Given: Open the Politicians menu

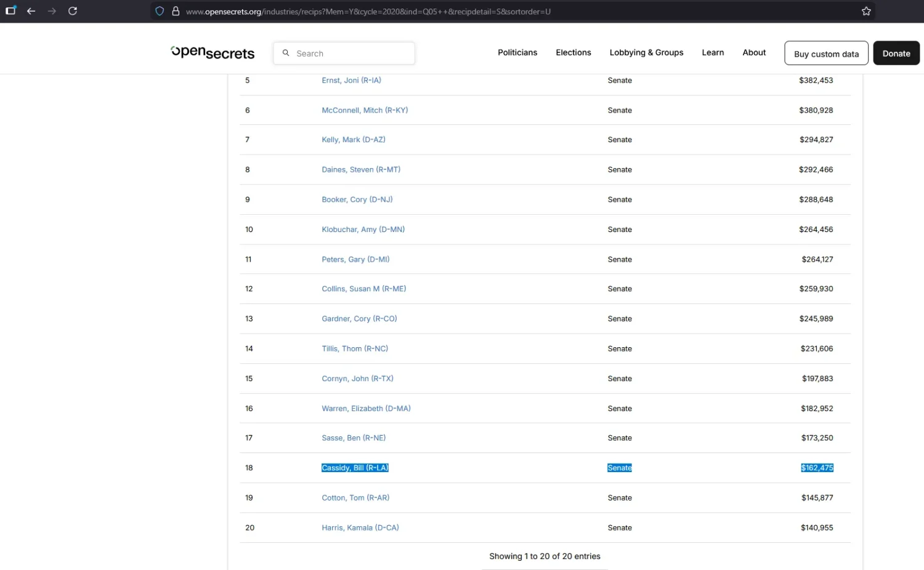Looking at the screenshot, I should (x=517, y=53).
